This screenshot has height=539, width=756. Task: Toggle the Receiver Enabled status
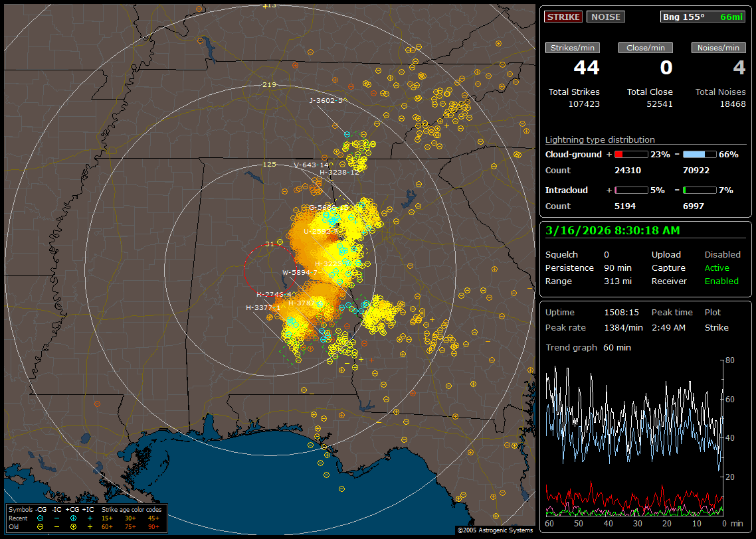(721, 281)
